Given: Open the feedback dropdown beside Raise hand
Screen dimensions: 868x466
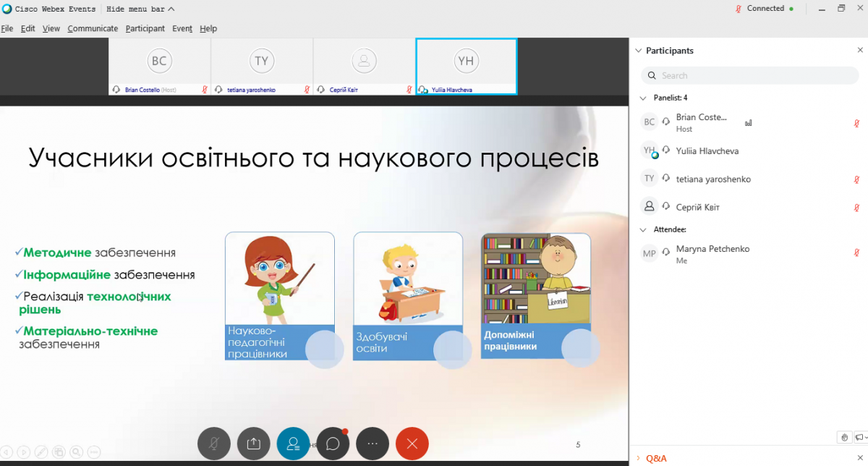Looking at the screenshot, I should (x=861, y=437).
